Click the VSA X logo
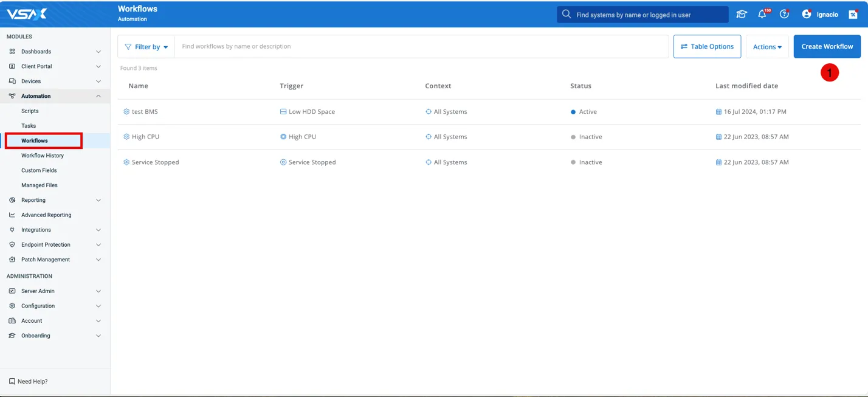 (x=27, y=14)
